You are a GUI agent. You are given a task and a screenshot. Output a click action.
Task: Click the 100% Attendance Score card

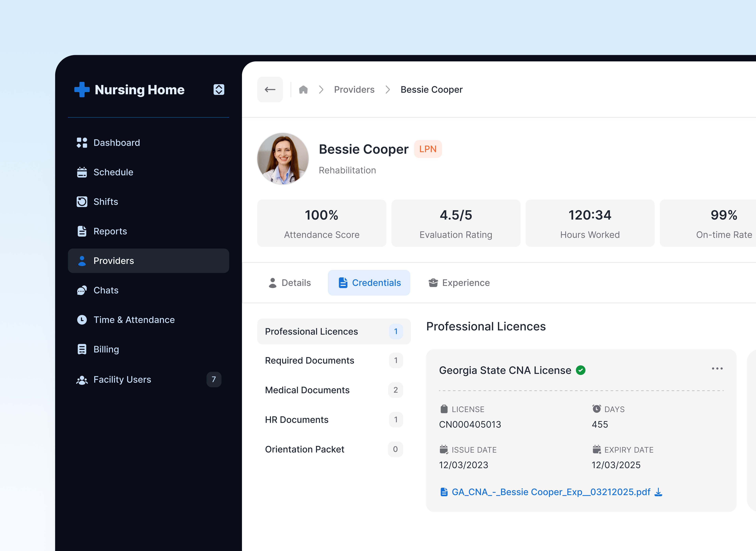click(x=321, y=223)
